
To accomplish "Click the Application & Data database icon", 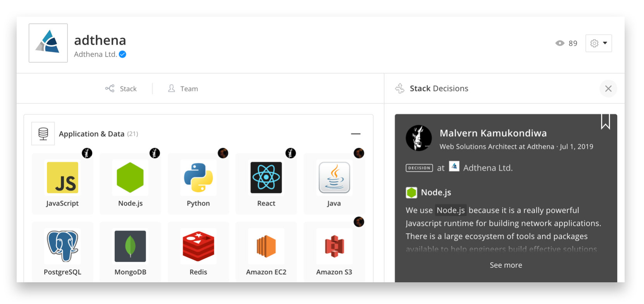I will (43, 134).
